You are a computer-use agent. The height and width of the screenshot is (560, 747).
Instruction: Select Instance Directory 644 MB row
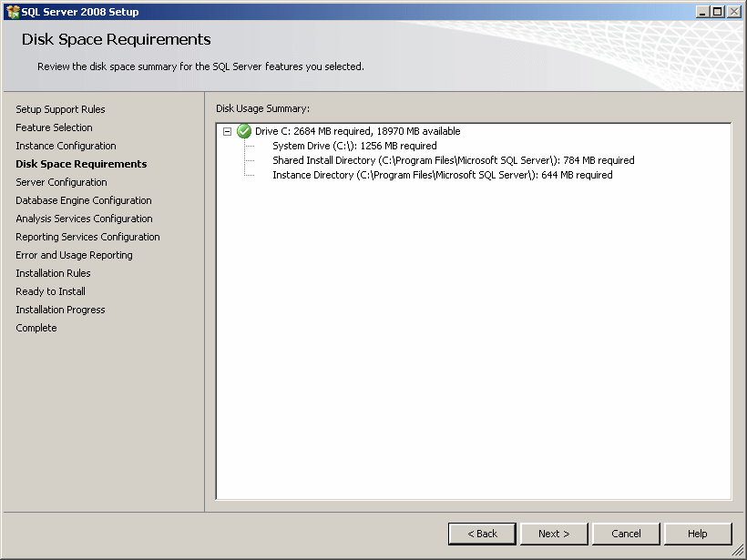[443, 175]
